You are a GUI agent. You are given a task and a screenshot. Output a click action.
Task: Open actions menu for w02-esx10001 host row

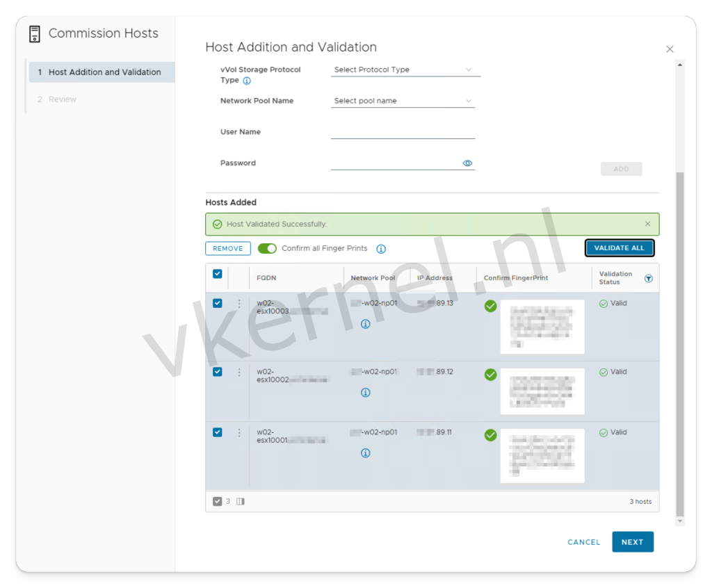239,432
